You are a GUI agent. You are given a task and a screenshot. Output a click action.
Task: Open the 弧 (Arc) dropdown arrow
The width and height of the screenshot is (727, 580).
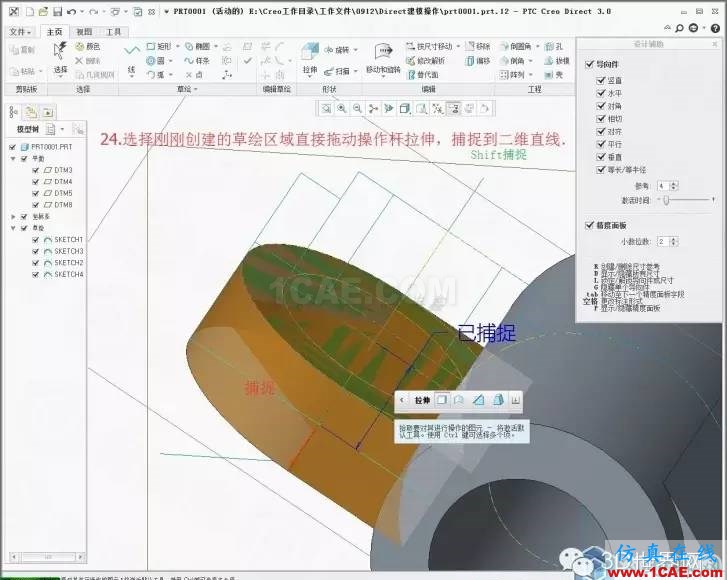tap(171, 75)
